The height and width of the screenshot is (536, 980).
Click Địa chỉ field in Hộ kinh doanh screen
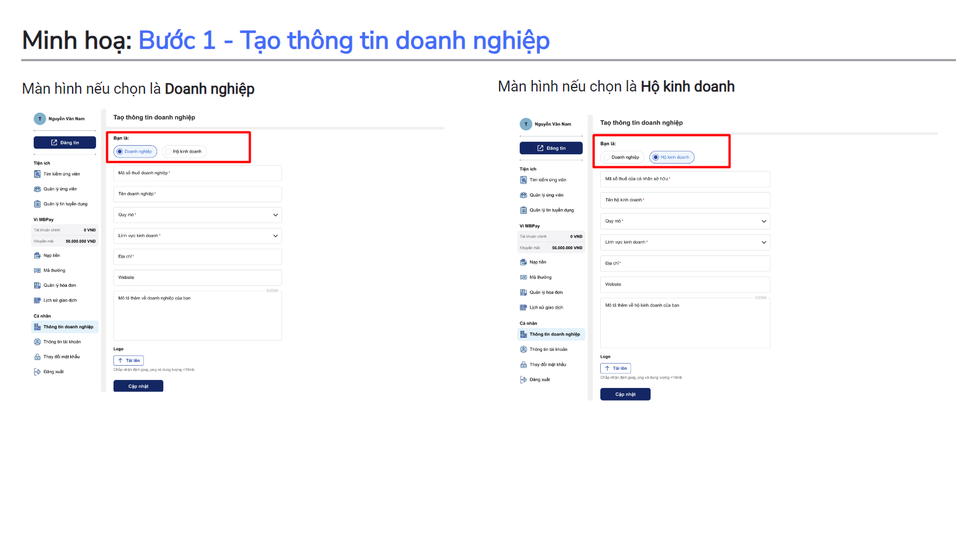685,263
